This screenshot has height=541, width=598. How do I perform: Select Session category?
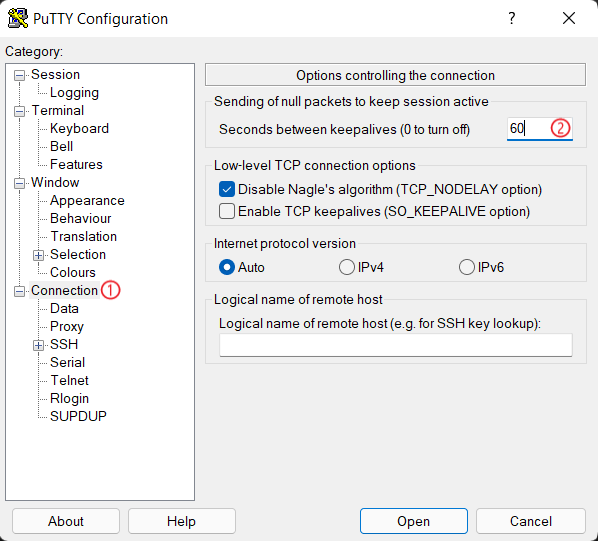tap(55, 74)
